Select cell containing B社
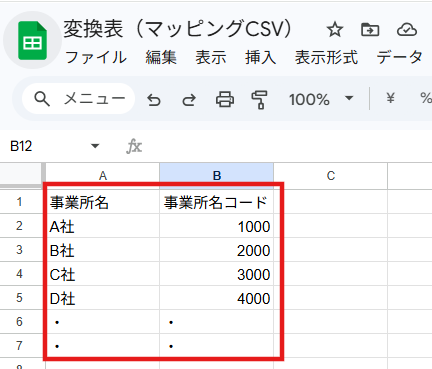432x369 pixels. [103, 250]
